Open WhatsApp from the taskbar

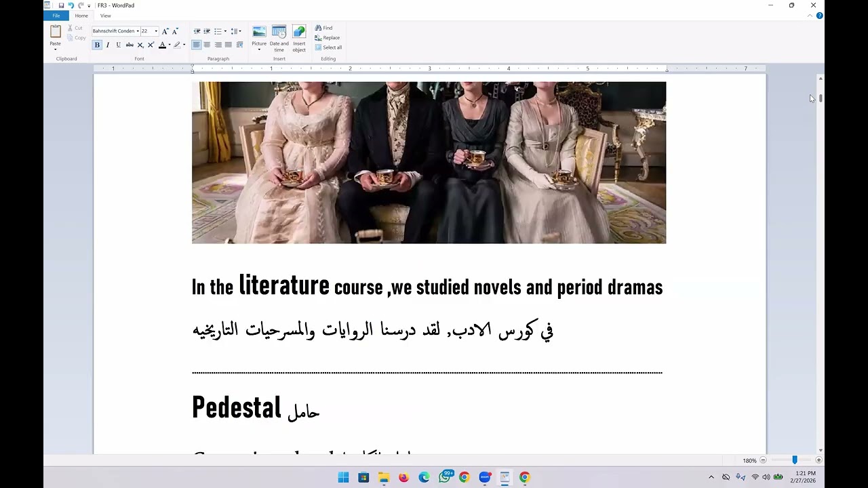click(444, 477)
